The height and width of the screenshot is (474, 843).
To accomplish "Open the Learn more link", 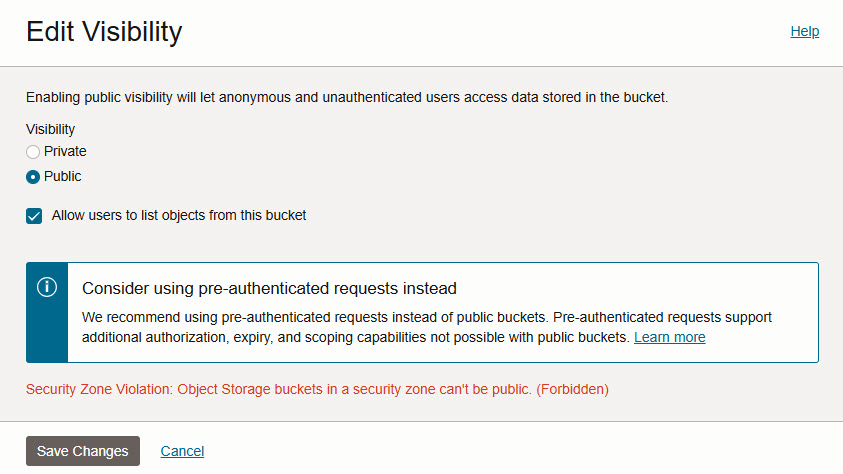I will (x=669, y=337).
